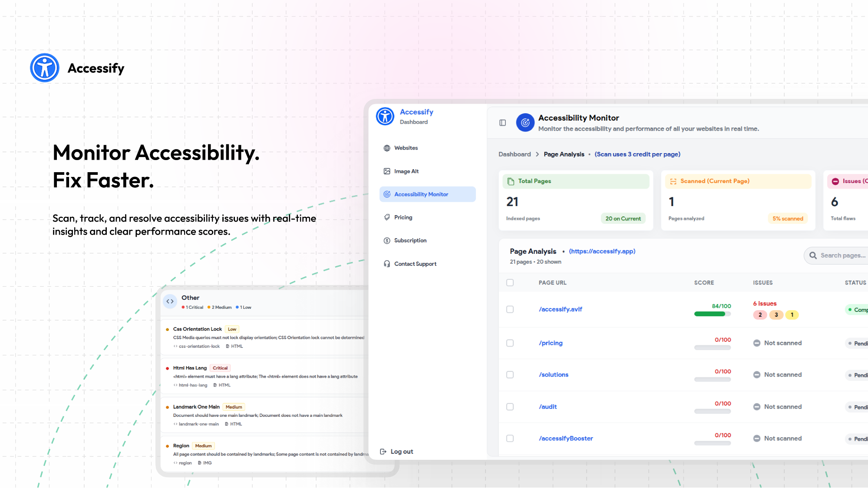
Task: Click the SCORE column header
Action: click(704, 283)
